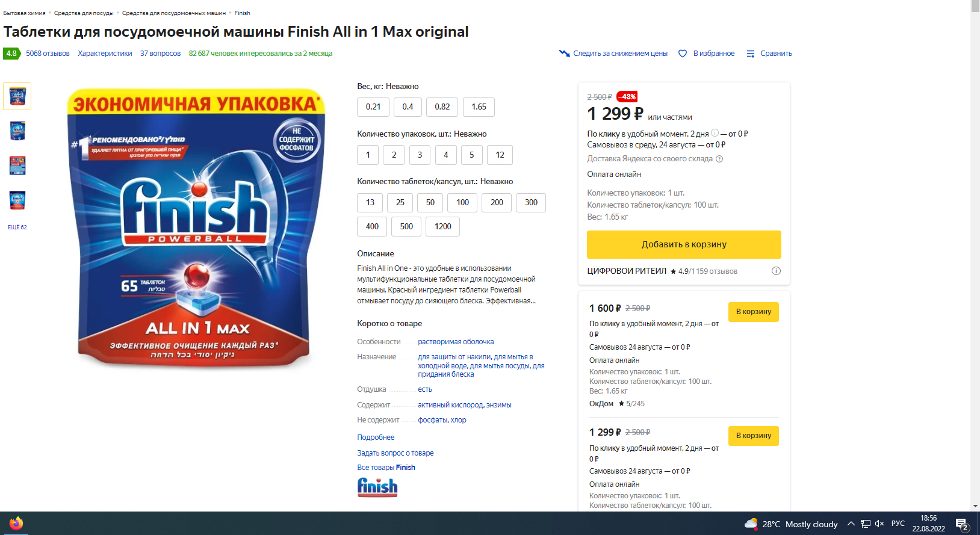980x535 pixels.
Task: Click the heart favorites icon
Action: [x=683, y=54]
